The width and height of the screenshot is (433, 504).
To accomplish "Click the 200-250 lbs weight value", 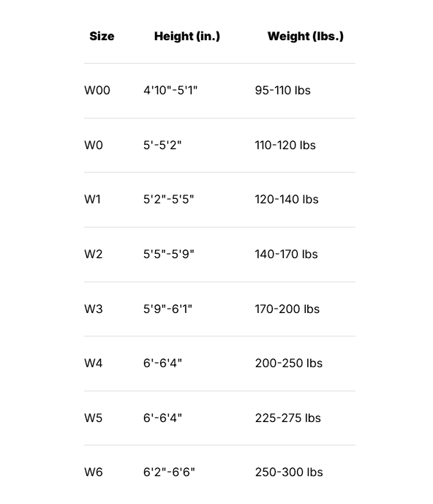I will pos(289,364).
